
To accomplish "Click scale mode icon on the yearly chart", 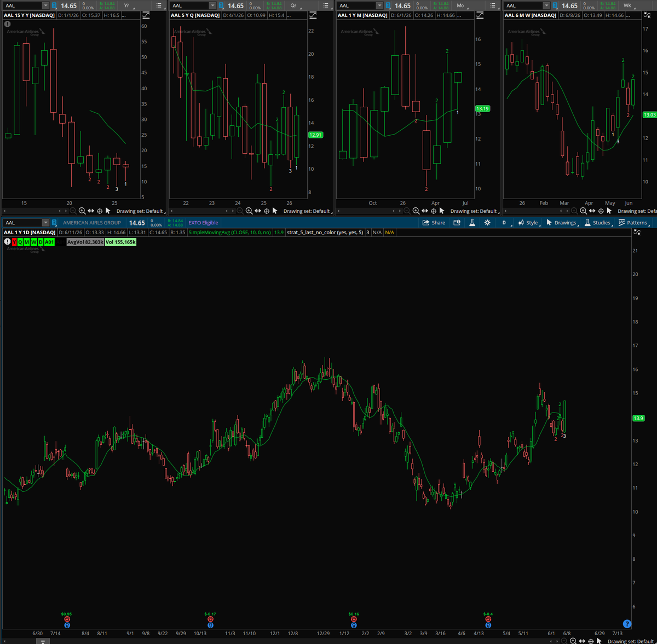I will (146, 15).
